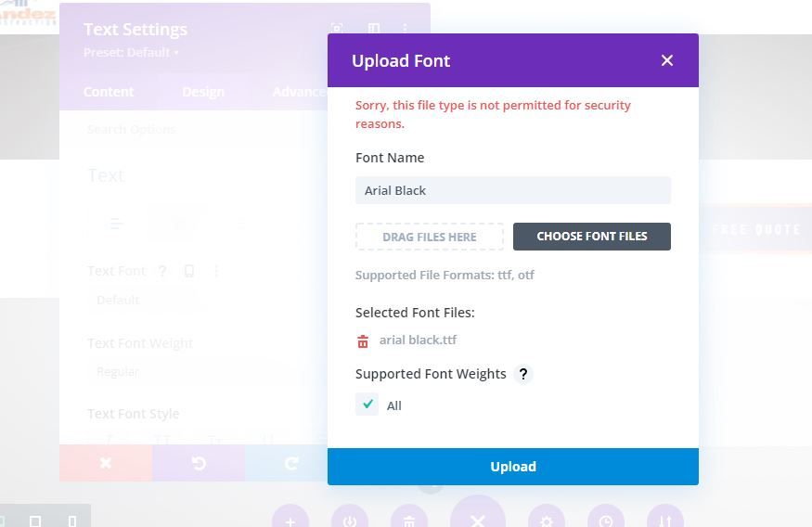Close the Upload Font dialog
812x527 pixels.
[667, 60]
